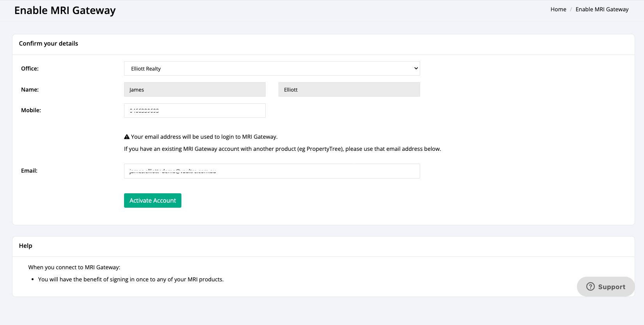The image size is (644, 325).
Task: Click the email login notice text
Action: pos(204,137)
